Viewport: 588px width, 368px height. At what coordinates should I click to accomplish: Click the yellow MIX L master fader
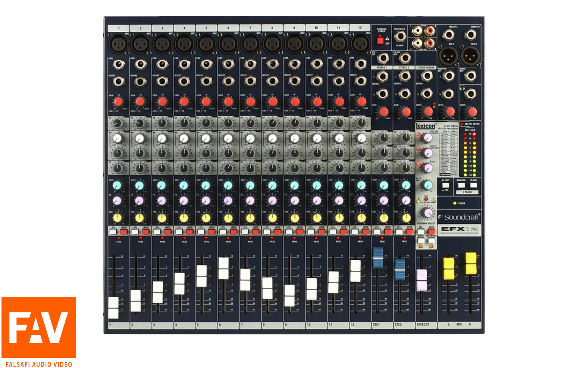pyautogui.click(x=449, y=269)
